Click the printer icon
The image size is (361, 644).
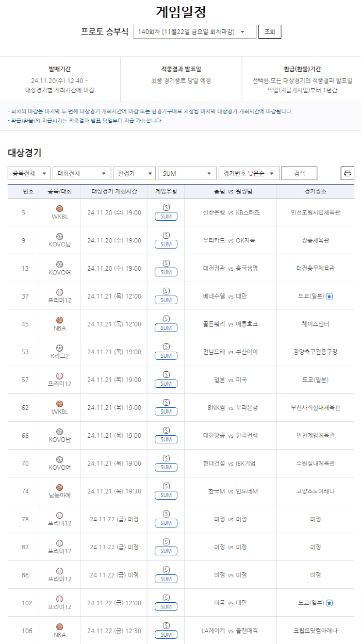[x=348, y=173]
